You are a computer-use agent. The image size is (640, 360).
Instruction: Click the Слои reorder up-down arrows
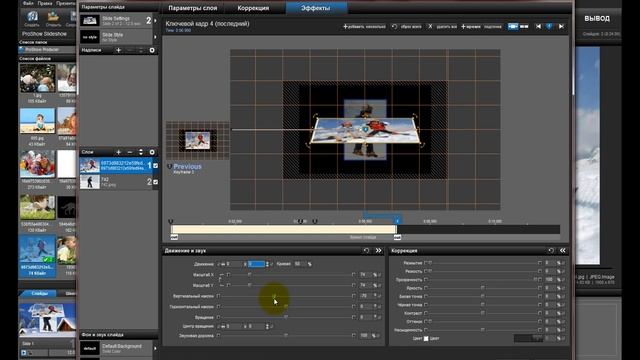pos(141,152)
